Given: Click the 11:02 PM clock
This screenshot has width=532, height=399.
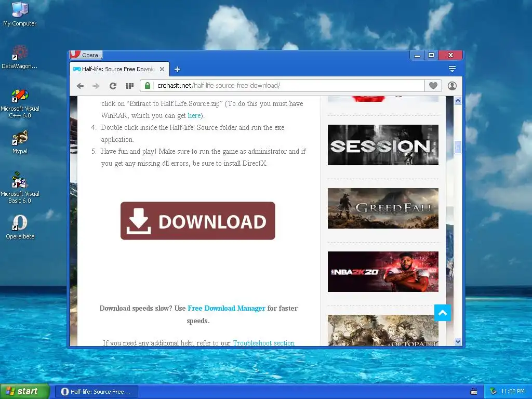Looking at the screenshot, I should pos(513,392).
